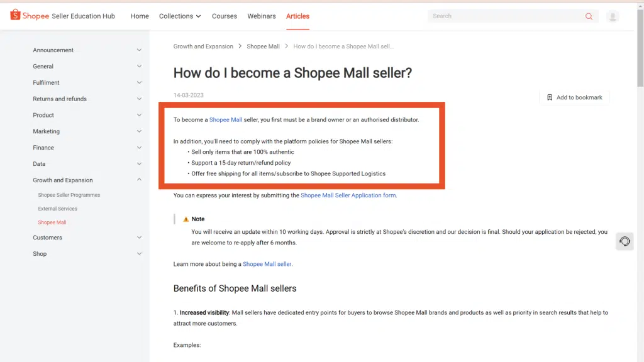Click the Add to bookmark icon
The image size is (644, 362).
[x=550, y=97]
